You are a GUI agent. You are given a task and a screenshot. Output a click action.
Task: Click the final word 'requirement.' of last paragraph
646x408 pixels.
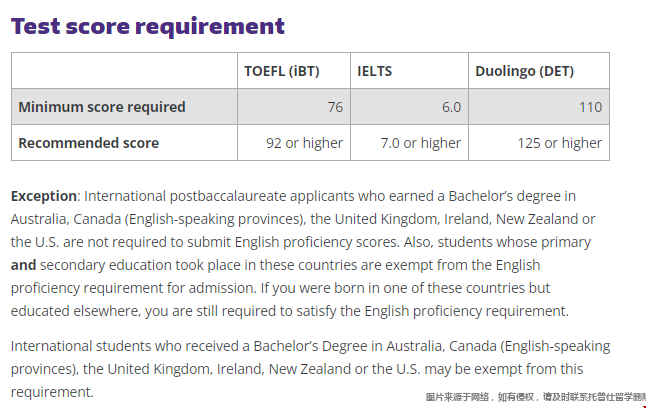52,392
